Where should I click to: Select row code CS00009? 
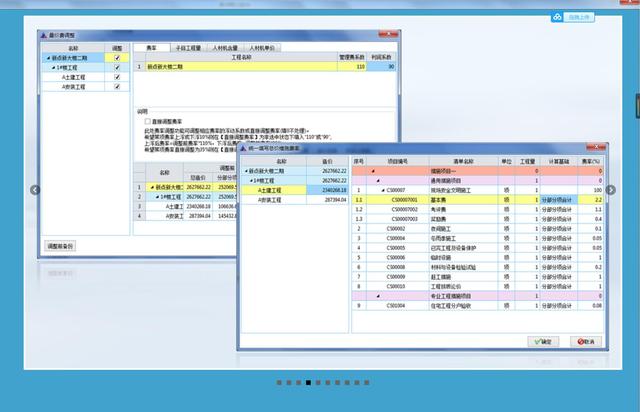(396, 277)
